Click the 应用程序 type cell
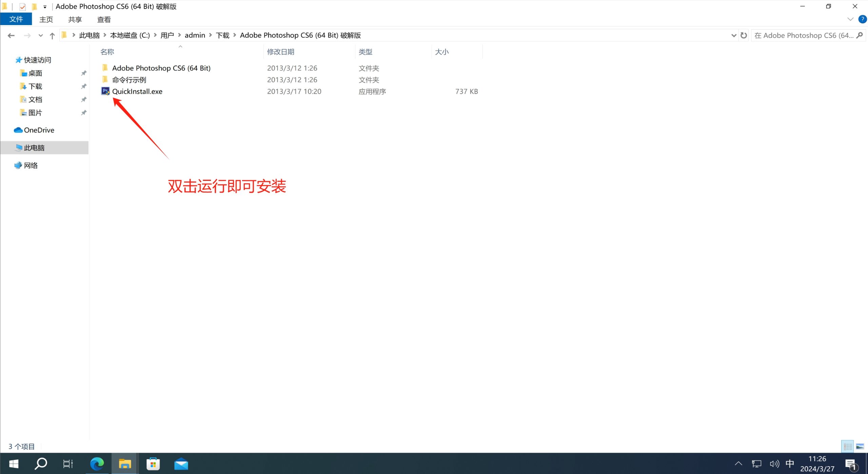 372,92
